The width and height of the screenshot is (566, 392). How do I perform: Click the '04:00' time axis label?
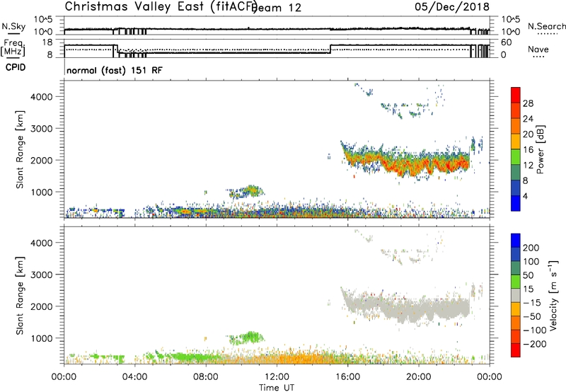[134, 377]
